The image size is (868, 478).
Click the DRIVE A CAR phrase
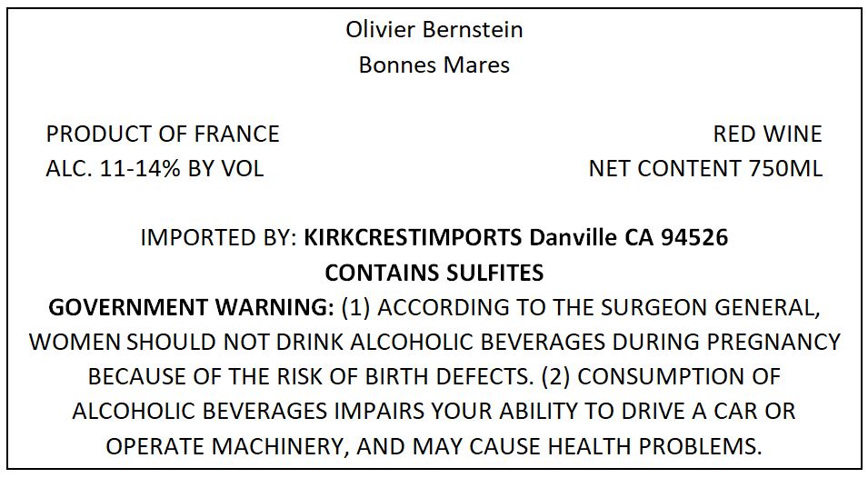tap(692, 412)
